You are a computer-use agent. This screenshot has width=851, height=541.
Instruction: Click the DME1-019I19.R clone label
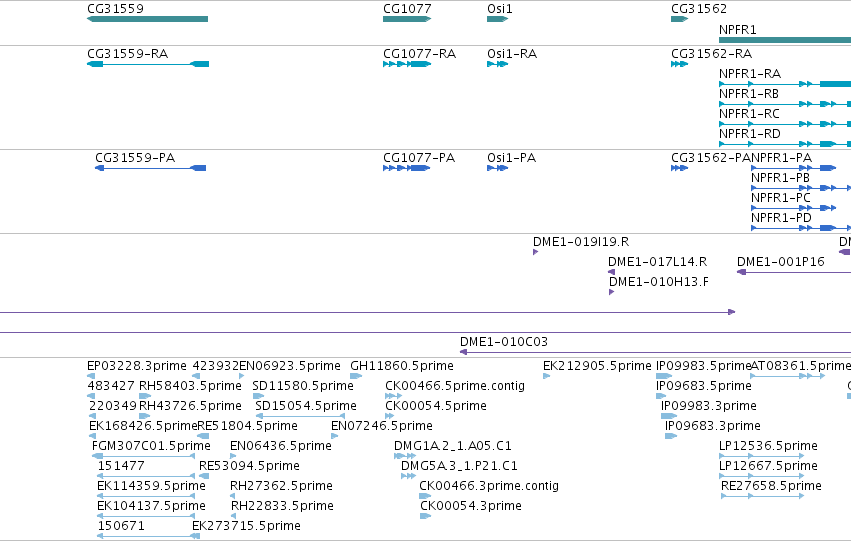click(x=581, y=242)
